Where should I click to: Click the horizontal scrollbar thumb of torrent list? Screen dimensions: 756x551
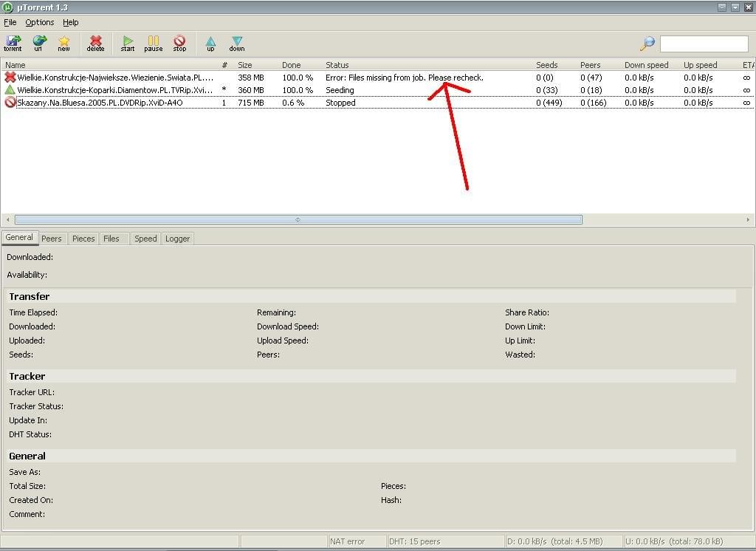pyautogui.click(x=298, y=219)
